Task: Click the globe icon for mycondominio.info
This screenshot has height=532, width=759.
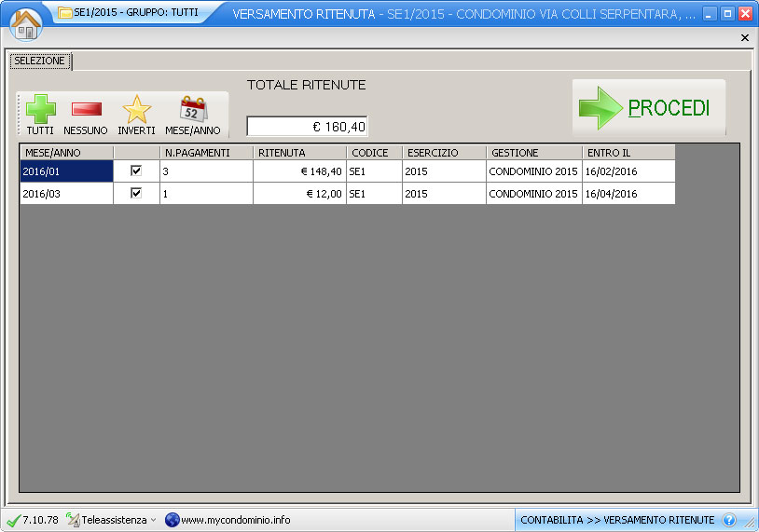Action: tap(172, 520)
